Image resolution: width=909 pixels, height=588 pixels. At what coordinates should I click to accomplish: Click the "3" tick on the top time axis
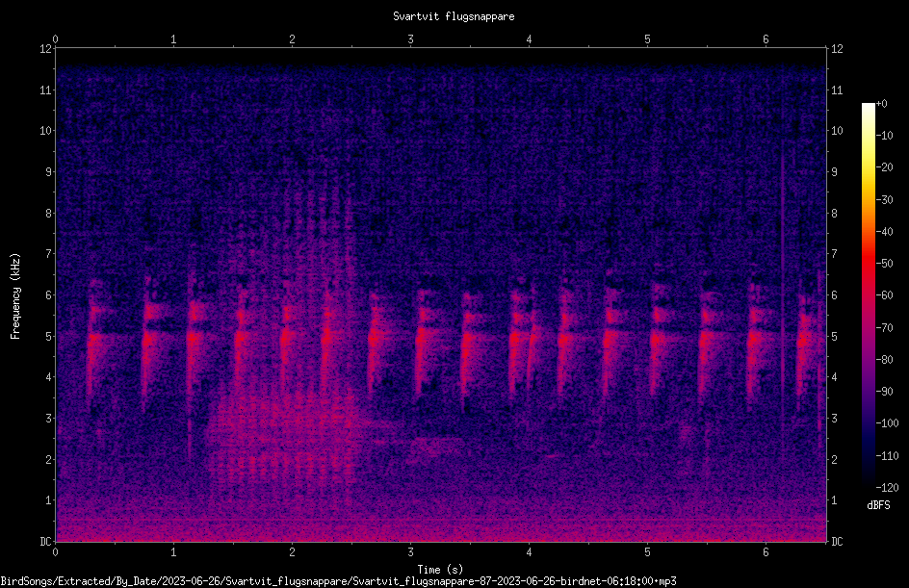(410, 39)
